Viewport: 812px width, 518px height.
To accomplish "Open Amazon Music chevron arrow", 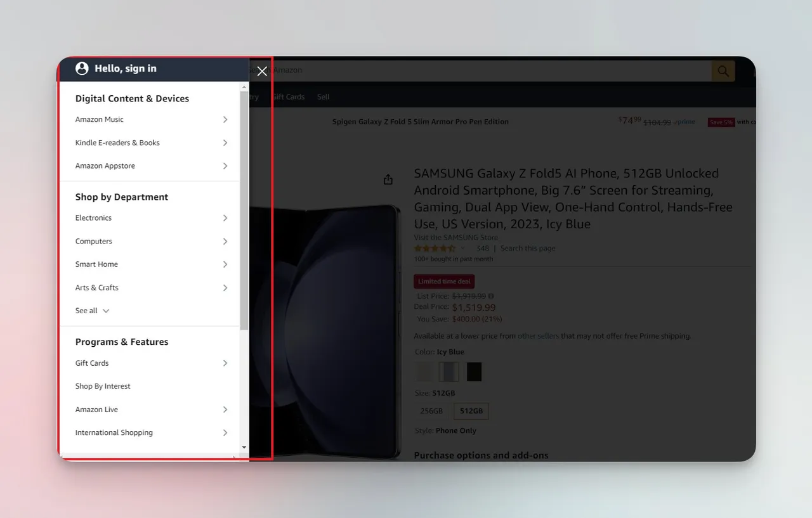I will [x=225, y=119].
